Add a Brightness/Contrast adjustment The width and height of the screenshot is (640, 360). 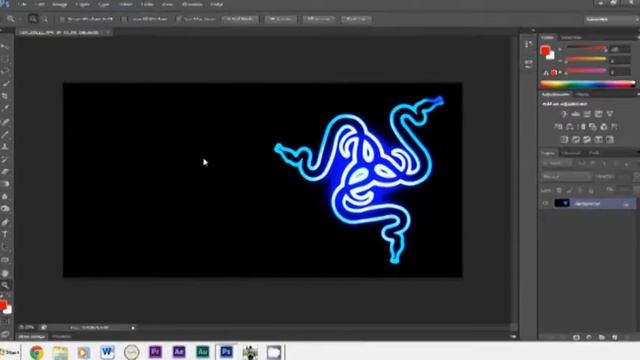click(x=564, y=114)
